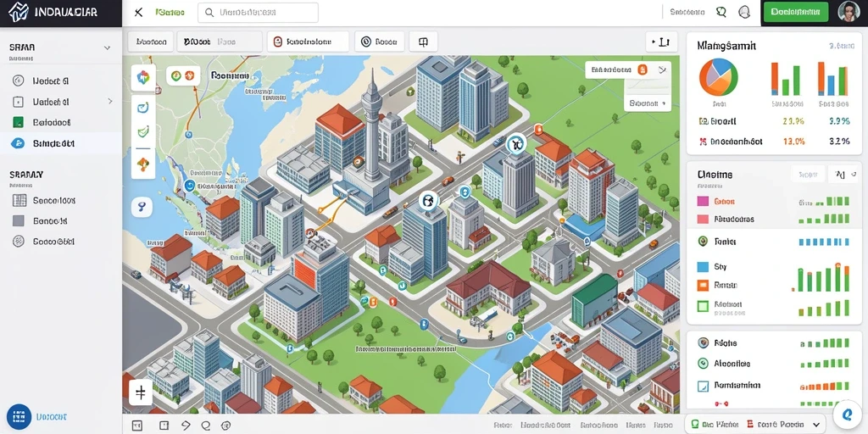Collapse the first sidebar section chevron

pos(107,48)
